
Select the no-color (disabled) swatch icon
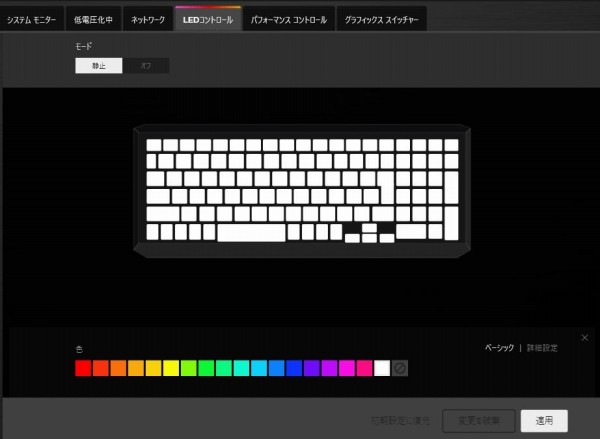point(400,369)
